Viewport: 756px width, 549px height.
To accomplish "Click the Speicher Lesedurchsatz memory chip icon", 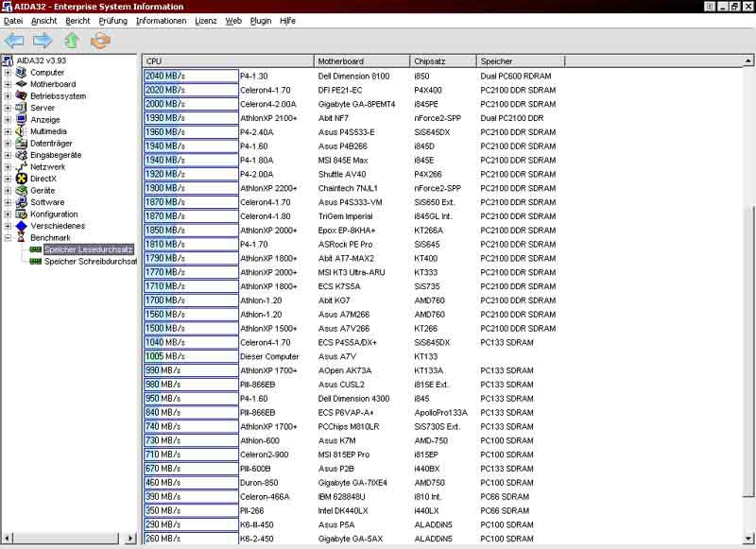I will pyautogui.click(x=36, y=249).
